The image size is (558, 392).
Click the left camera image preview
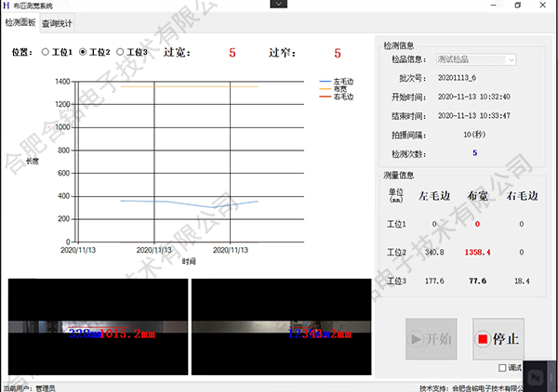click(x=96, y=327)
